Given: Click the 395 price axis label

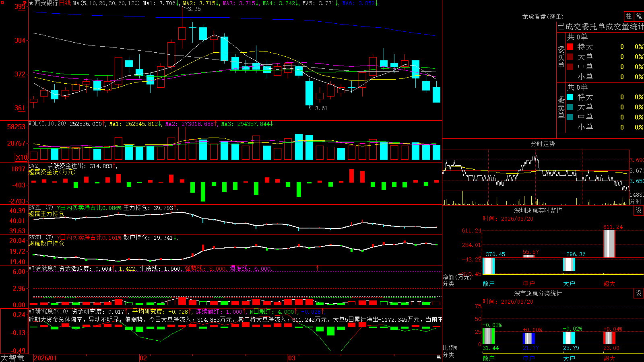Looking at the screenshot, I should pyautogui.click(x=20, y=6).
